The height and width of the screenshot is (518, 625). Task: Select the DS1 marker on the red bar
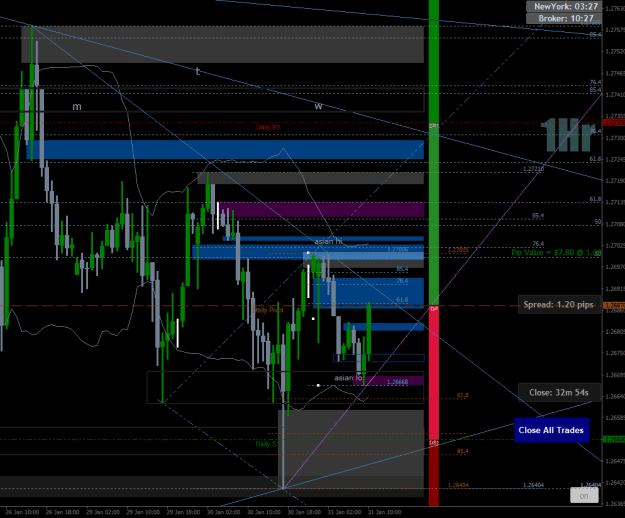[x=434, y=443]
